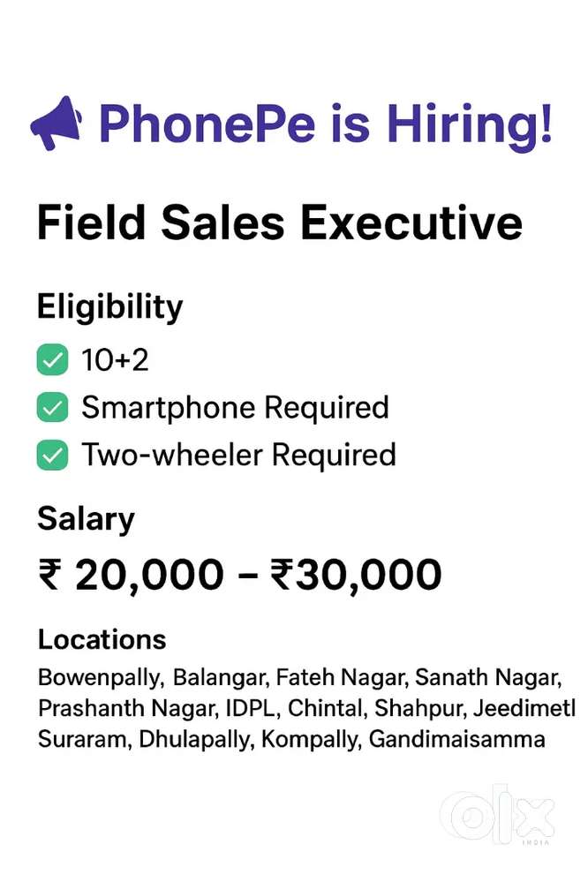Select the Bowenpally location name
588x882 pixels.
(100, 679)
